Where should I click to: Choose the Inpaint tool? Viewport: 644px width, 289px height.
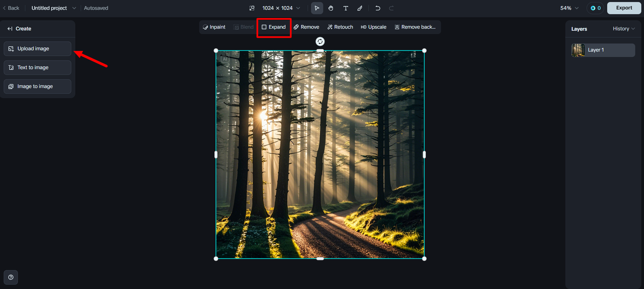coord(214,27)
